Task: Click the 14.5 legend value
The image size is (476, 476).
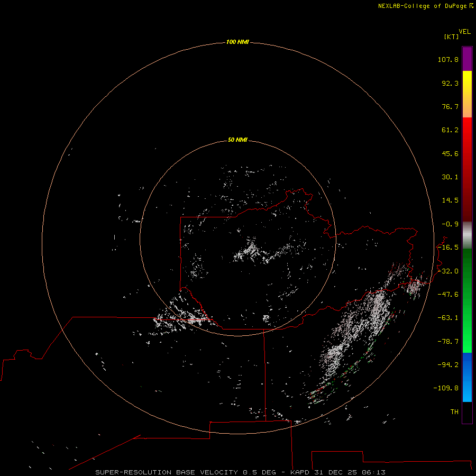Action: pyautogui.click(x=450, y=200)
